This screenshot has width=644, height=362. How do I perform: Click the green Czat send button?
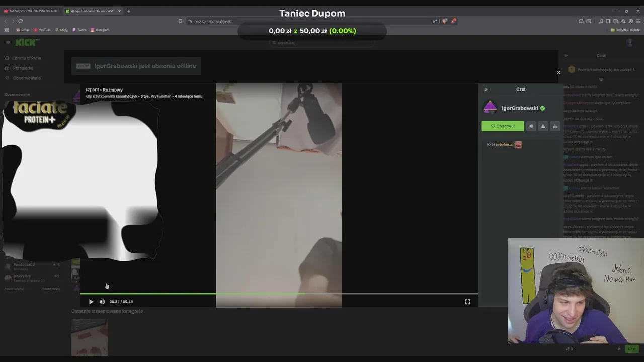[x=632, y=349]
